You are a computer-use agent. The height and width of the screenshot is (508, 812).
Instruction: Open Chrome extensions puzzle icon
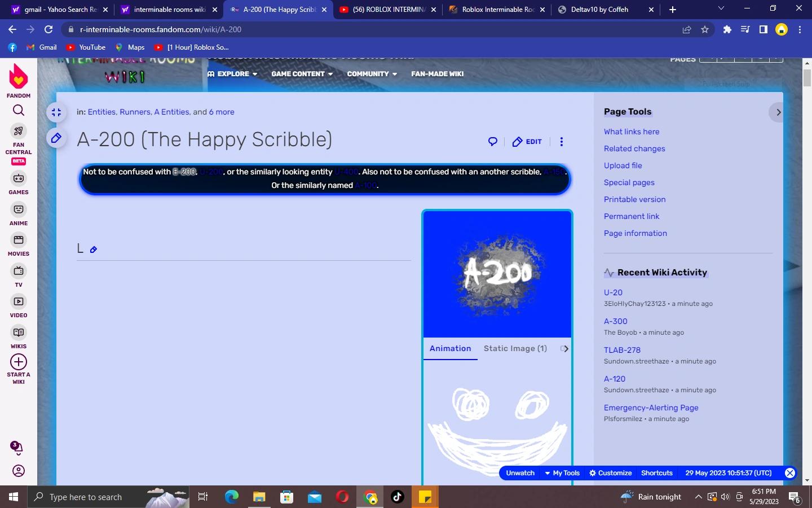727,29
